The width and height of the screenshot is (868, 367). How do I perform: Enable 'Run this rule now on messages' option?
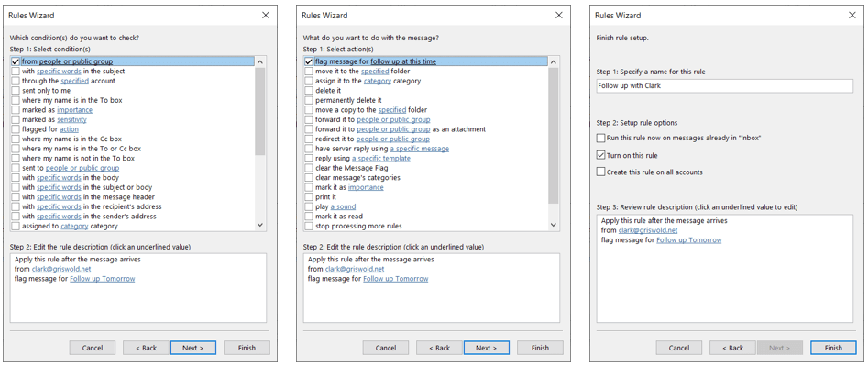[601, 138]
